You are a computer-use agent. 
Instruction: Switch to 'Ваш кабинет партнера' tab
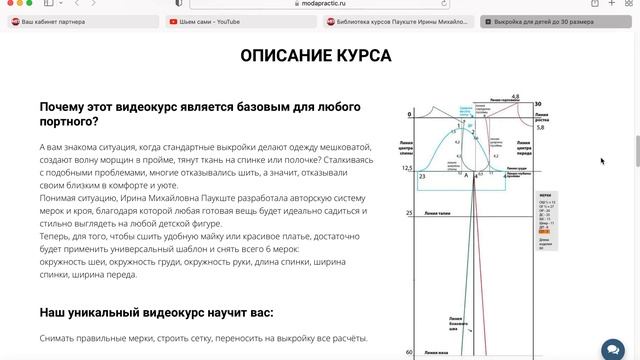(83, 22)
